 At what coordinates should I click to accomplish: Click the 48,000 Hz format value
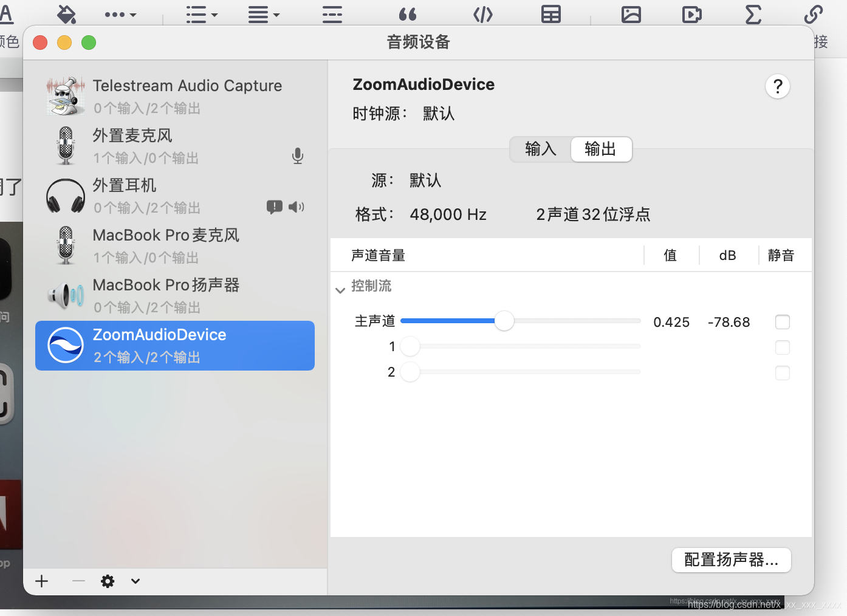pyautogui.click(x=448, y=214)
